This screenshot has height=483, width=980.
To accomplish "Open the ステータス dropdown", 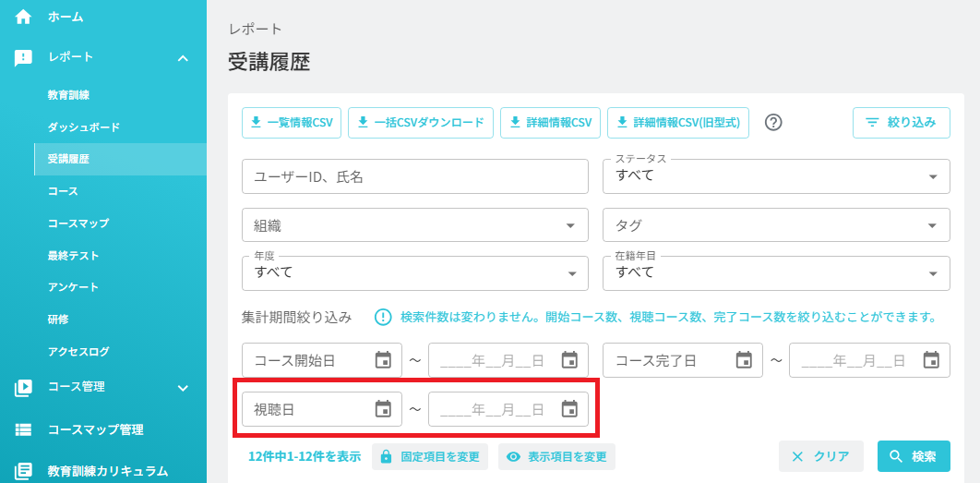I will coord(776,176).
